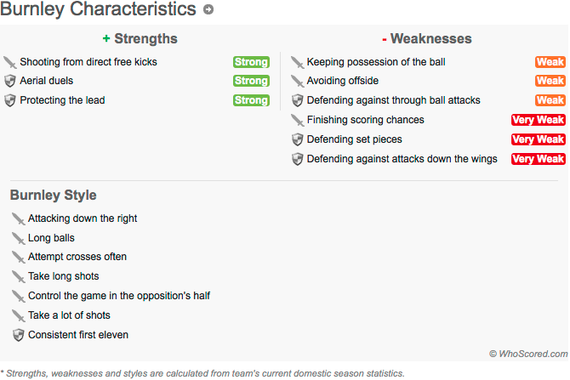Click sword icon beside Keeping possession of the ball
This screenshot has height=380, width=570.
pyautogui.click(x=297, y=63)
